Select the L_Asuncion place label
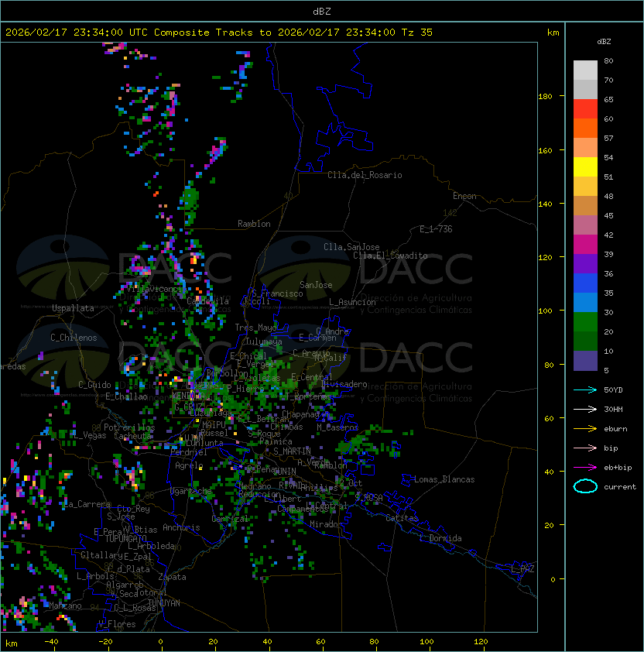This screenshot has height=652, width=644. pyautogui.click(x=352, y=302)
